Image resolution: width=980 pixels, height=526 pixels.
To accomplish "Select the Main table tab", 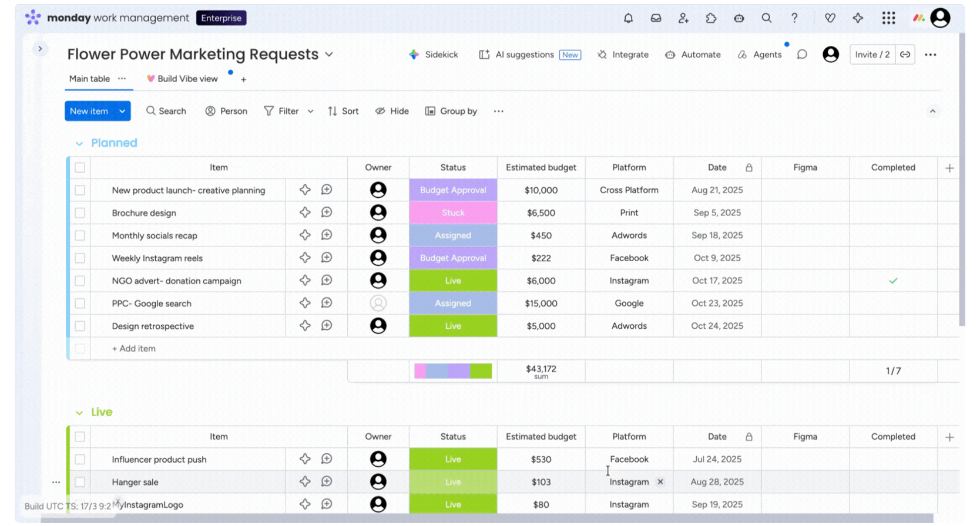I will [89, 79].
